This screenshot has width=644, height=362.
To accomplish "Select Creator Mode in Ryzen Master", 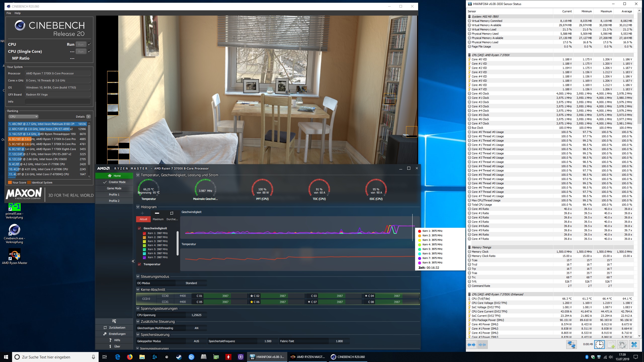I will (114, 182).
